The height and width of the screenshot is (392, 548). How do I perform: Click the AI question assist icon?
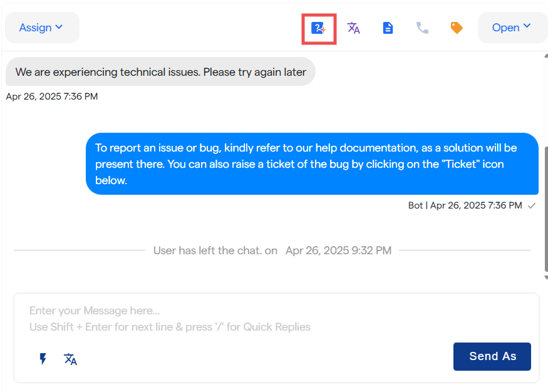[319, 28]
